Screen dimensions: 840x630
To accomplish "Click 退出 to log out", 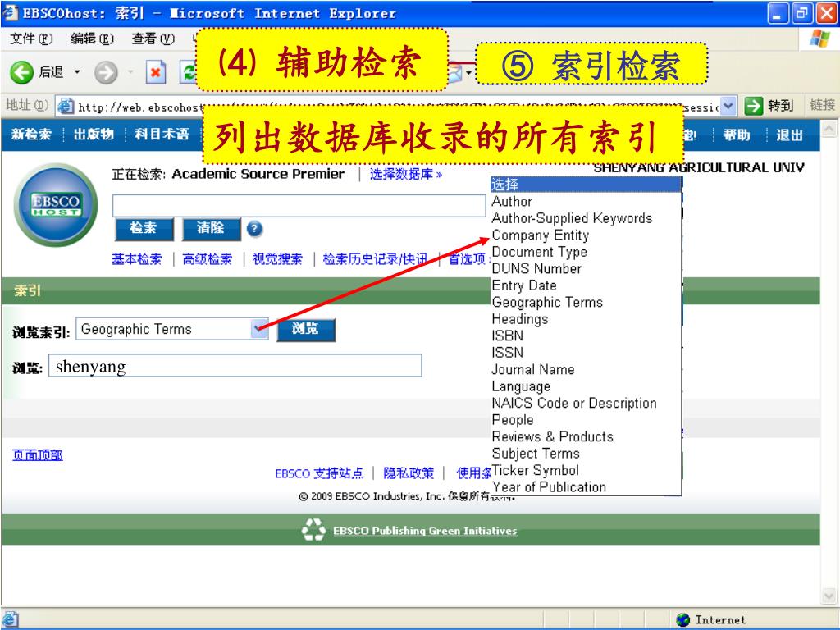I will 790,135.
